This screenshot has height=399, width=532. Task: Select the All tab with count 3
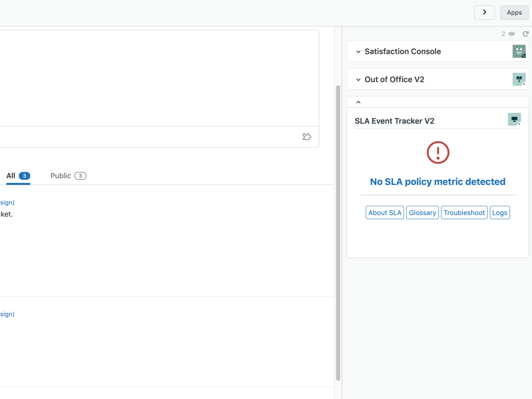tap(11, 176)
